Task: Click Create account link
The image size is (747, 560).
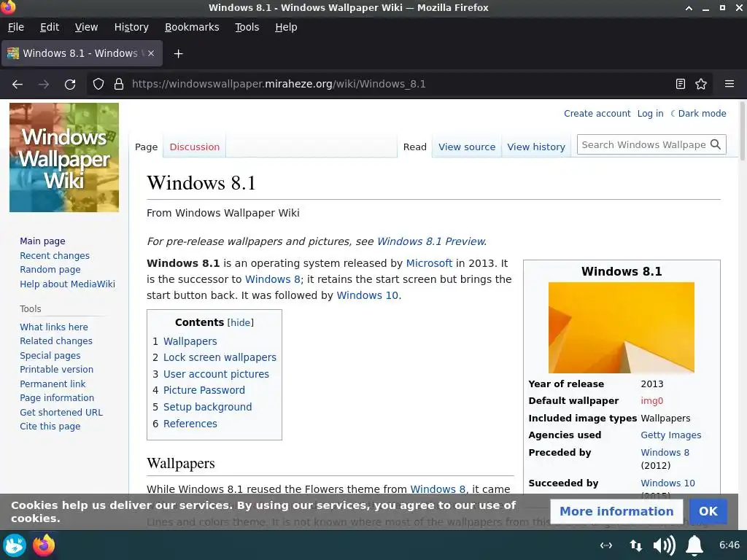Action: [x=597, y=113]
